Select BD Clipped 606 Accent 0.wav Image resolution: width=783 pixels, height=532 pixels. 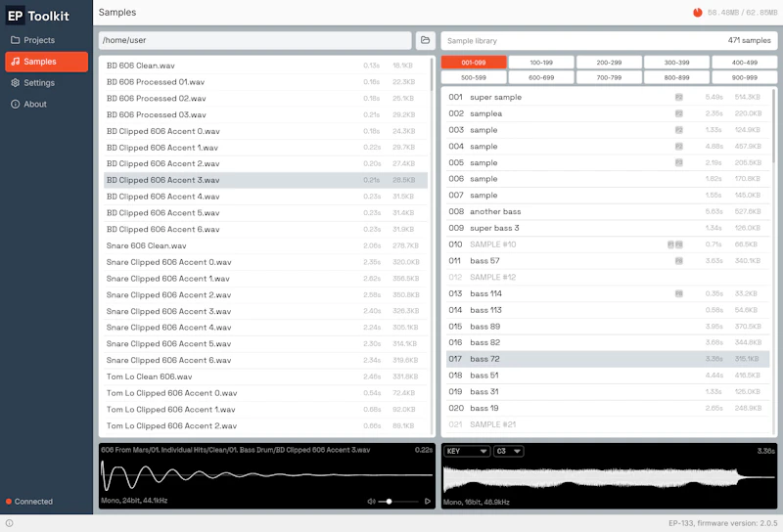(x=265, y=131)
